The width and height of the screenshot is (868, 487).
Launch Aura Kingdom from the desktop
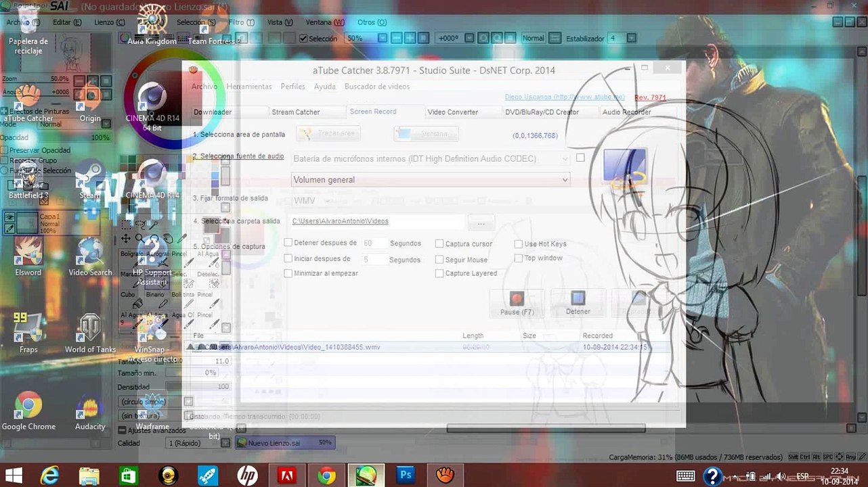pyautogui.click(x=152, y=27)
